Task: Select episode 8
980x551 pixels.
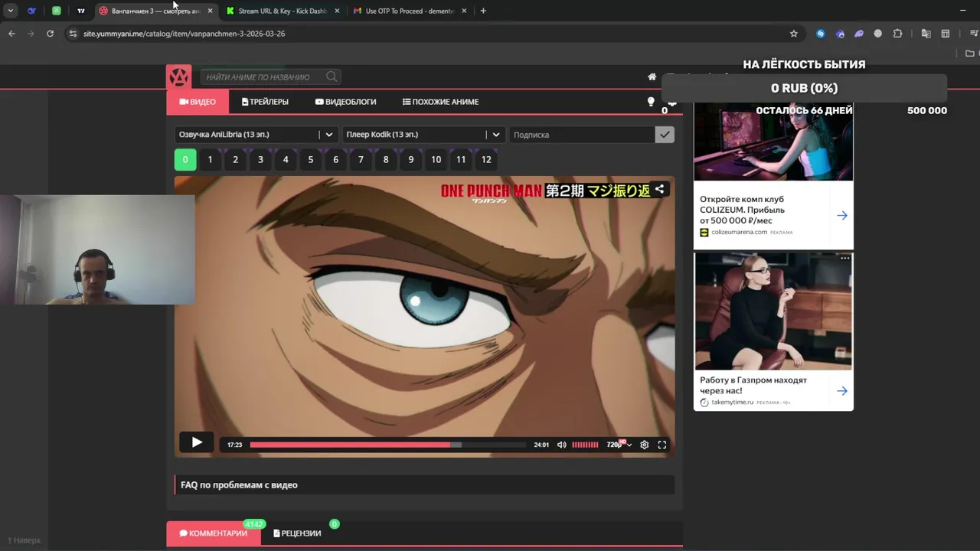Action: point(386,159)
